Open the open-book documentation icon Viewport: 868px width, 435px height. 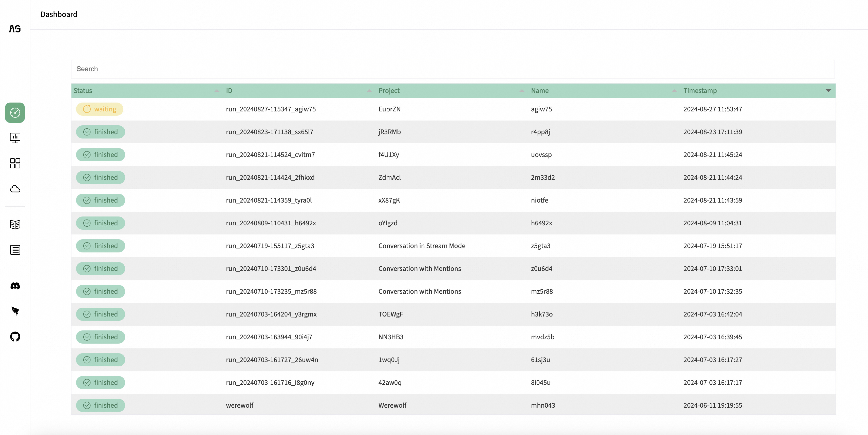(x=15, y=224)
